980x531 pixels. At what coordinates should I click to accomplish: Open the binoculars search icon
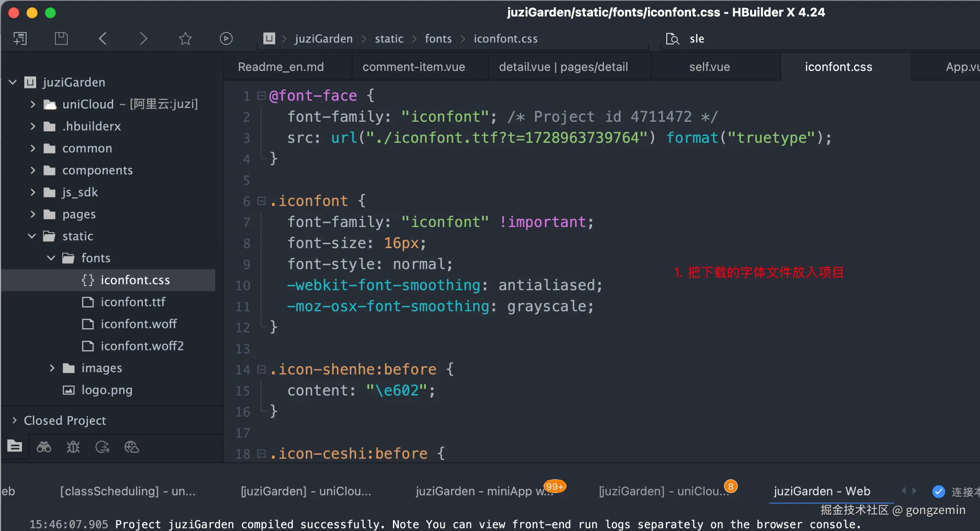[44, 447]
